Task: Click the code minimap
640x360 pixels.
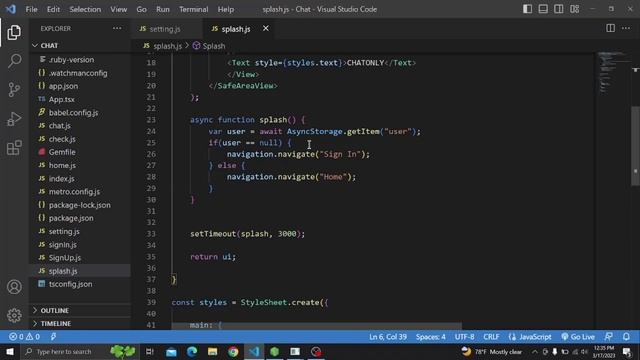Action: [613, 73]
